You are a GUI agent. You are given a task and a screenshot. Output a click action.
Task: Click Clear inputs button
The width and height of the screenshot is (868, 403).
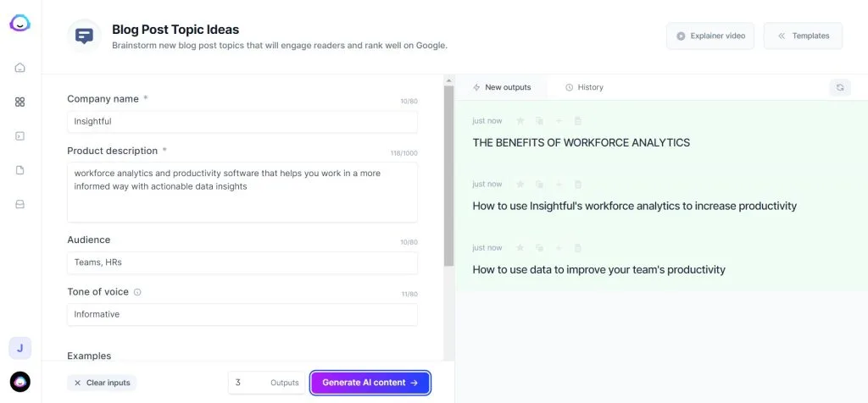click(x=102, y=383)
